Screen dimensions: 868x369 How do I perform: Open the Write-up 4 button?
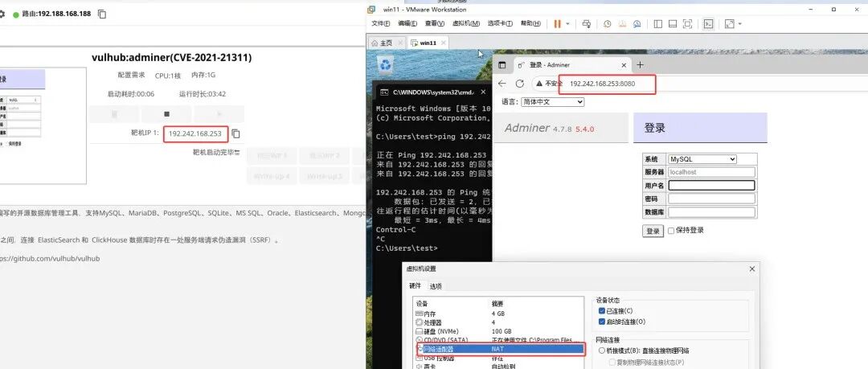coord(272,176)
